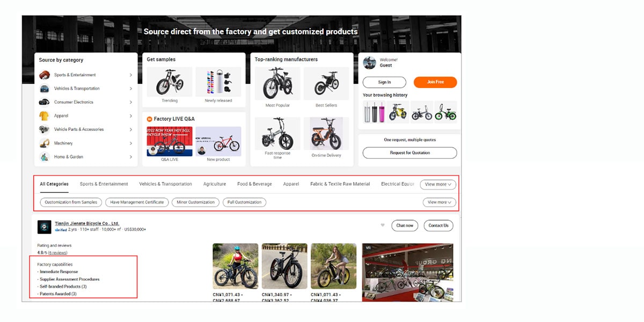Open the tumblers item in browsing history
This screenshot has width=644, height=322.
374,112
